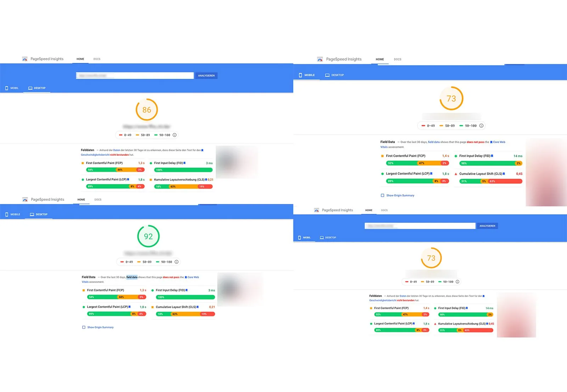Click info icon beside 90-100 legend under score 86
The image size is (567, 392).
(174, 135)
